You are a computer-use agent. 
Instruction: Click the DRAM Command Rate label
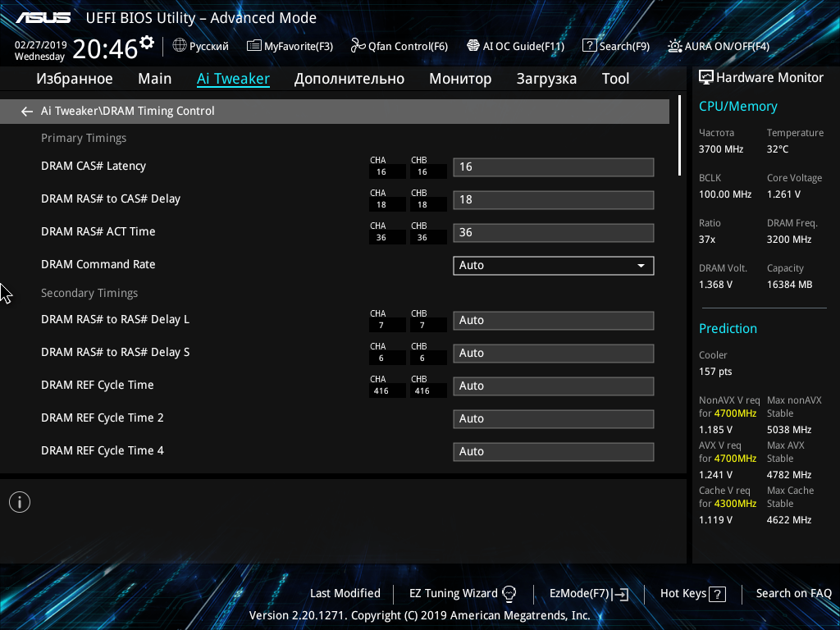[98, 264]
